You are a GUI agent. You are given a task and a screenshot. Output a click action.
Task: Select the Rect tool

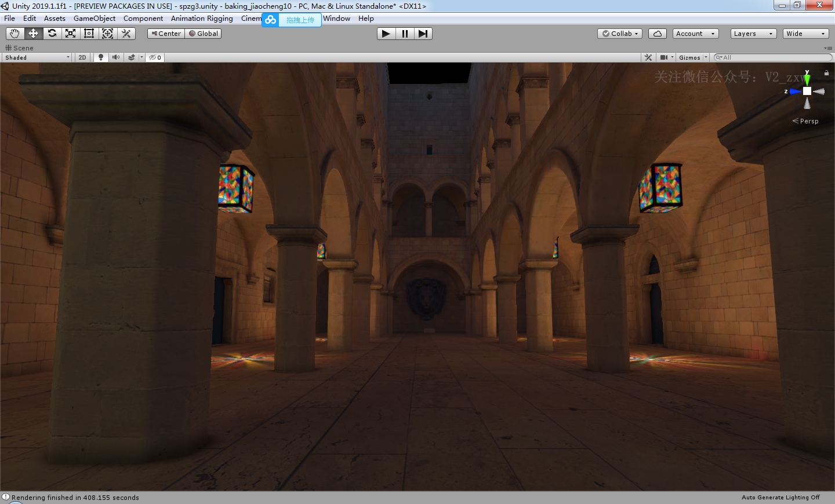[x=89, y=34]
